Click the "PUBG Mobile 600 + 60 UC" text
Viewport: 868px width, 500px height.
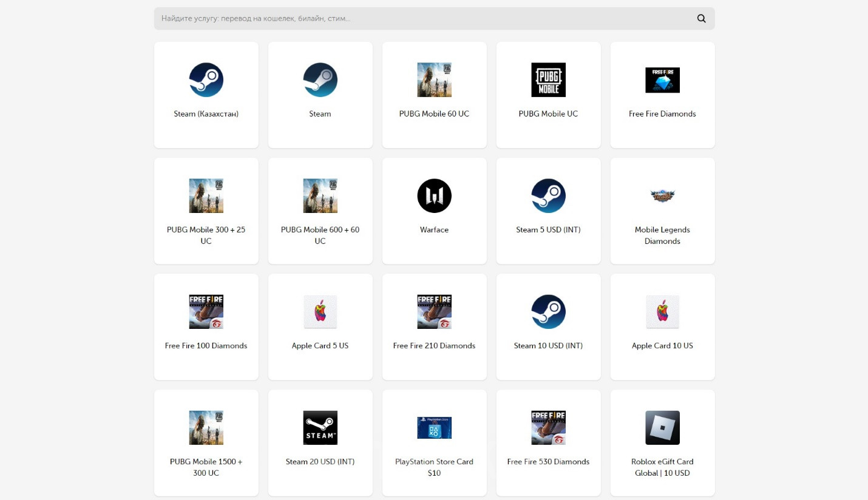point(320,235)
